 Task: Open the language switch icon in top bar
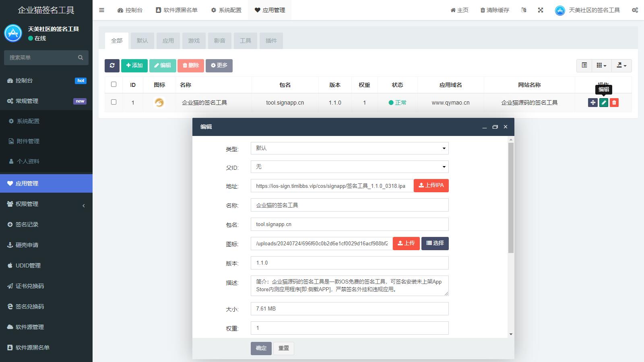(524, 10)
